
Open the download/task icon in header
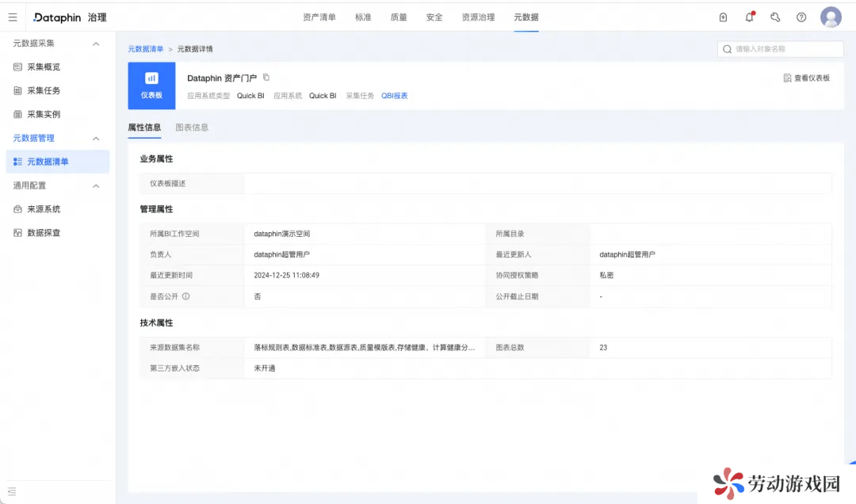pyautogui.click(x=723, y=17)
